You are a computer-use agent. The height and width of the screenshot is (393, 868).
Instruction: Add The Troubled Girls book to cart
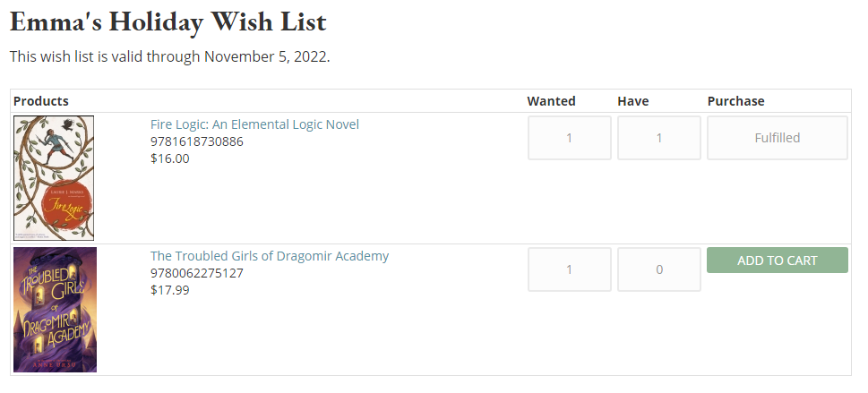point(777,261)
